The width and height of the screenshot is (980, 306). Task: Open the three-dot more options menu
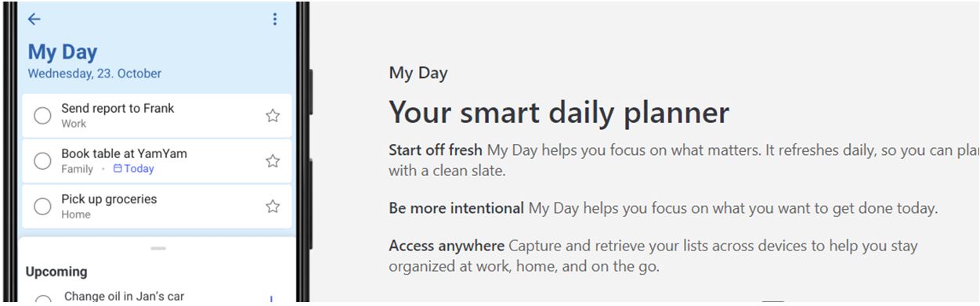click(x=274, y=20)
